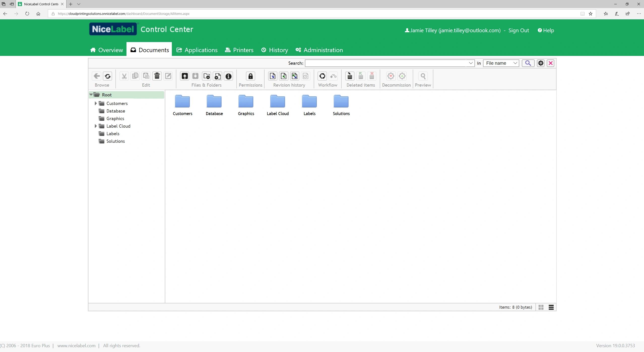The height and width of the screenshot is (352, 644).
Task: Collapse the Root tree node
Action: tap(91, 95)
